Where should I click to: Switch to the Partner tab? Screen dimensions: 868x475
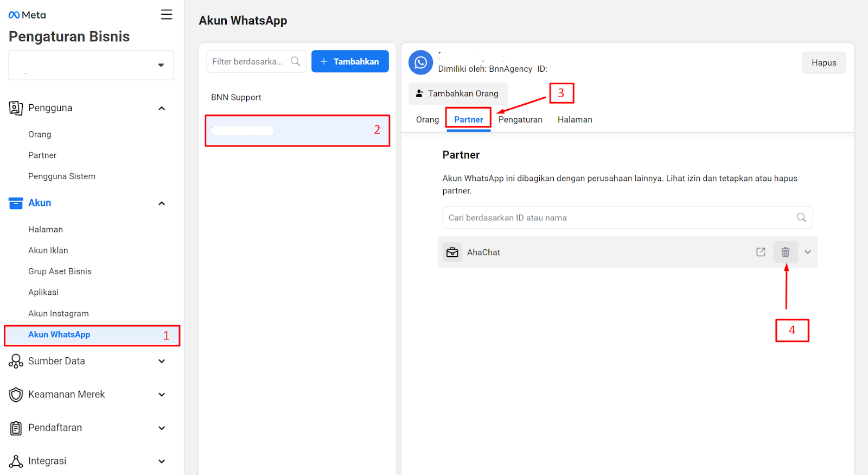469,119
